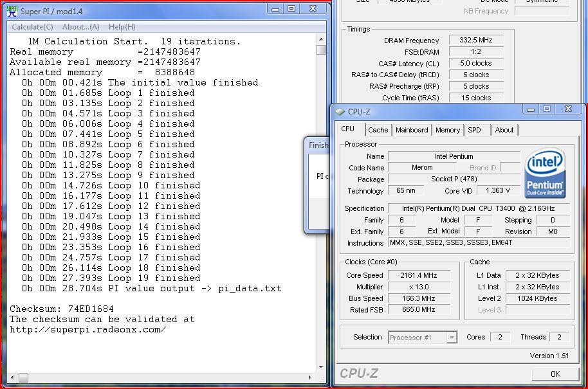Click Super PI horizontal scrollbar left arrow
The image size is (588, 389).
(12, 378)
